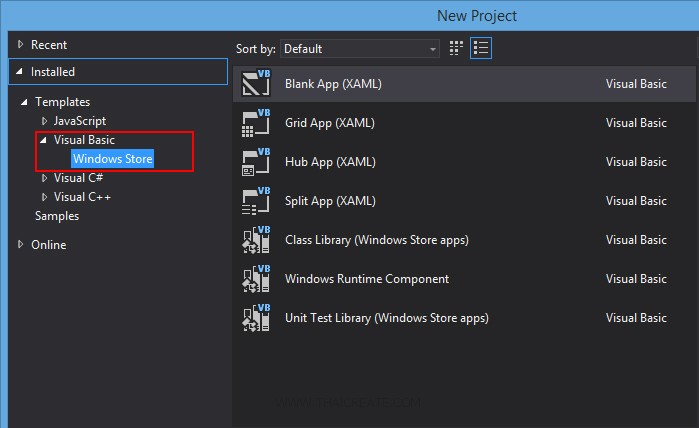Screen dimensions: 699x428
Task: Select the Samples tree item
Action: [x=57, y=216]
